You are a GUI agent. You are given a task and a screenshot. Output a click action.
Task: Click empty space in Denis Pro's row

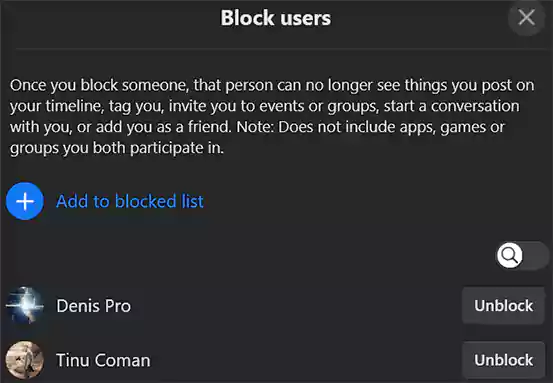[x=296, y=306]
